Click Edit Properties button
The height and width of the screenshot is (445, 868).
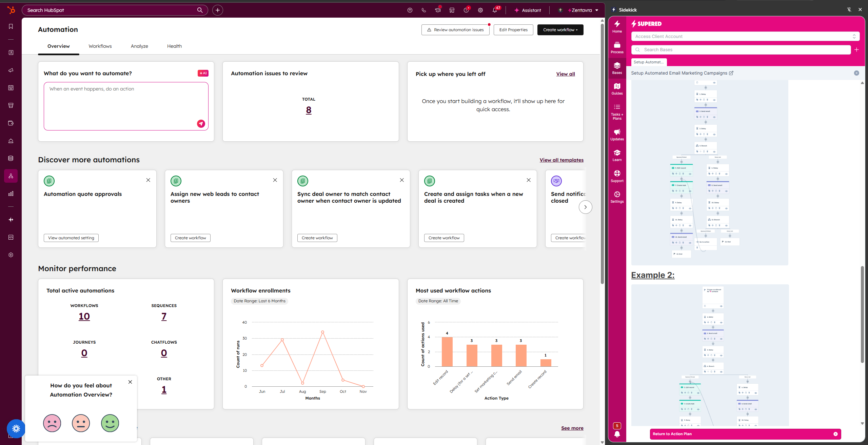click(513, 30)
